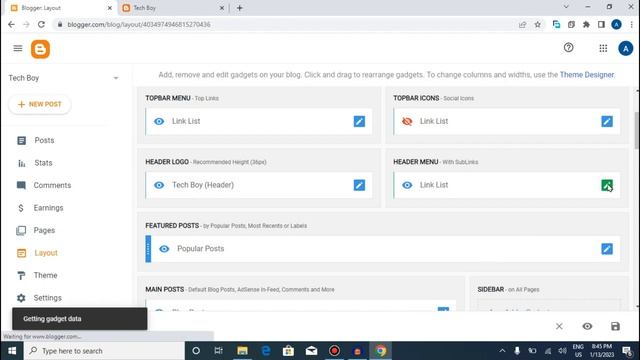Edit the Topbar Icons Link List gadget
The image size is (640, 360).
pyautogui.click(x=607, y=121)
